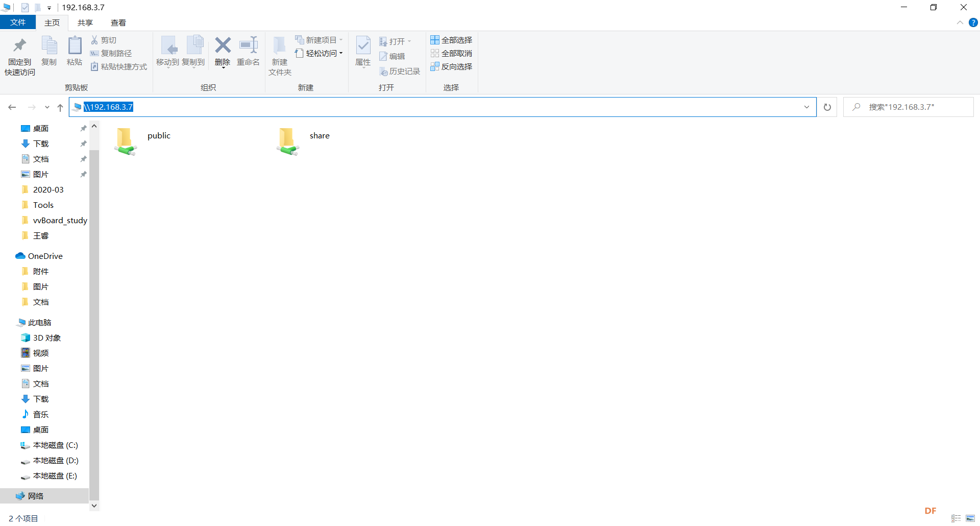Click the address bar path field
The height and width of the screenshot is (526, 980).
[x=443, y=107]
